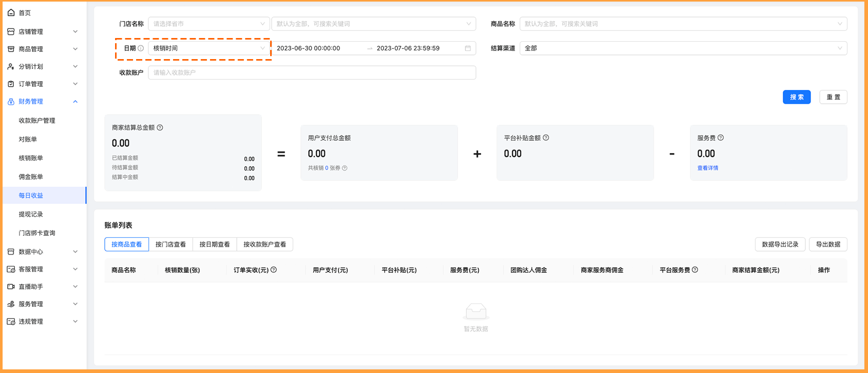Click the 收款账户 input field
The height and width of the screenshot is (373, 868).
coord(312,72)
